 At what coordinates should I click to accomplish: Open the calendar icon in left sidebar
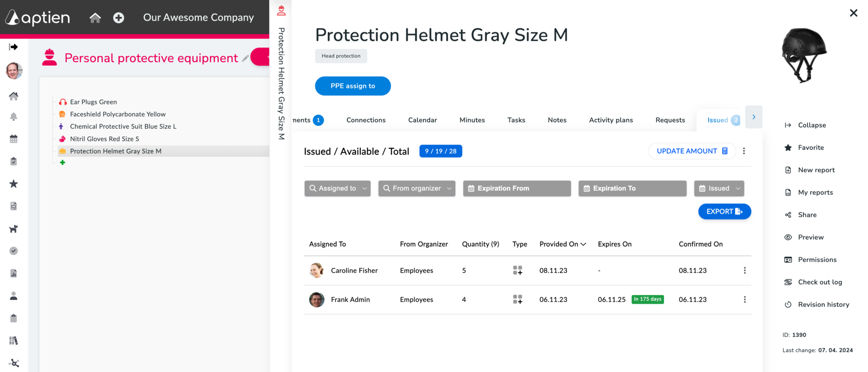[14, 139]
